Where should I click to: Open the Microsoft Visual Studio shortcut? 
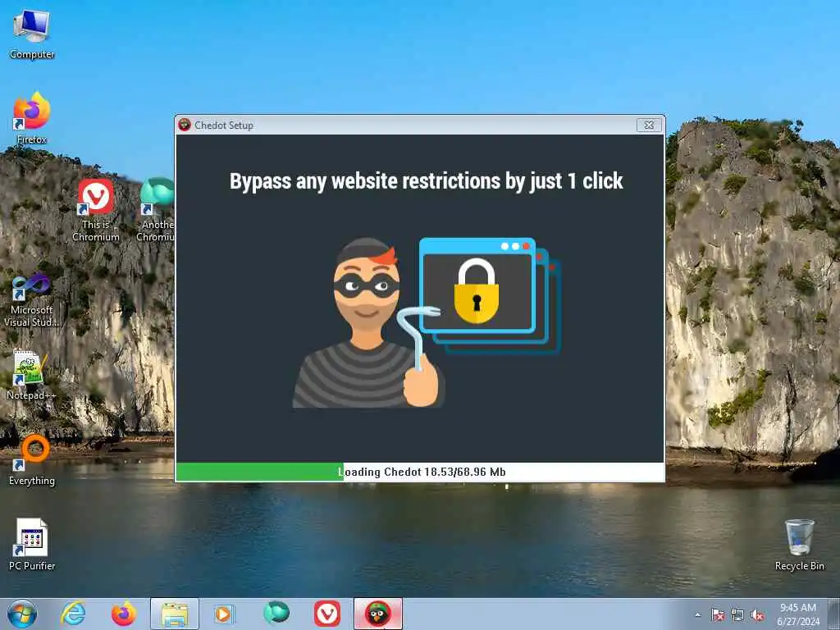coord(32,300)
